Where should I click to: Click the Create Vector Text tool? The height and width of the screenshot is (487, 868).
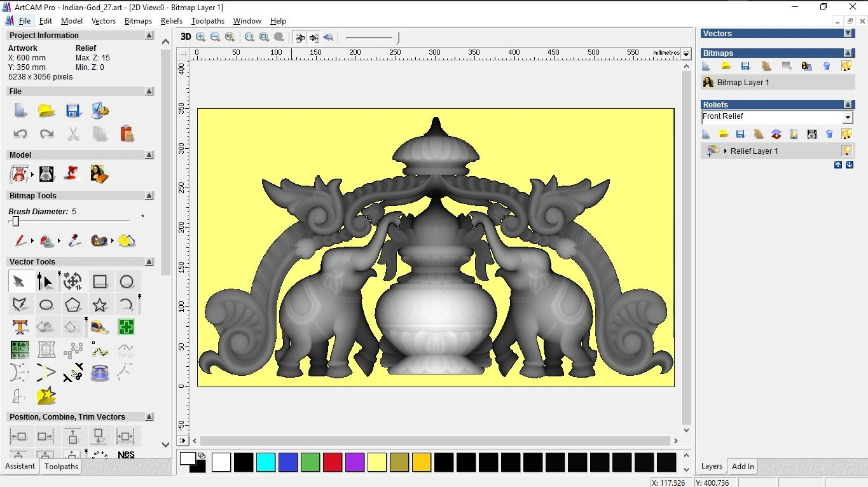(x=20, y=327)
